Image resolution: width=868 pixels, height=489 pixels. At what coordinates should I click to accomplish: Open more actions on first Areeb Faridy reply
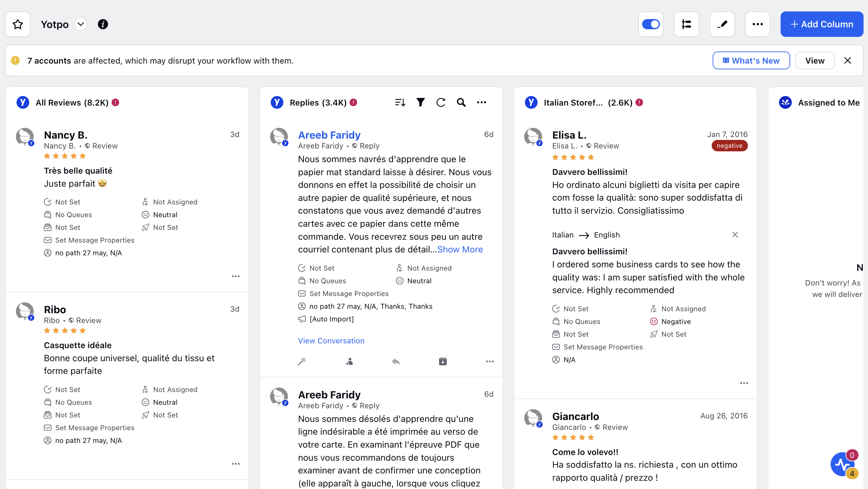(490, 362)
